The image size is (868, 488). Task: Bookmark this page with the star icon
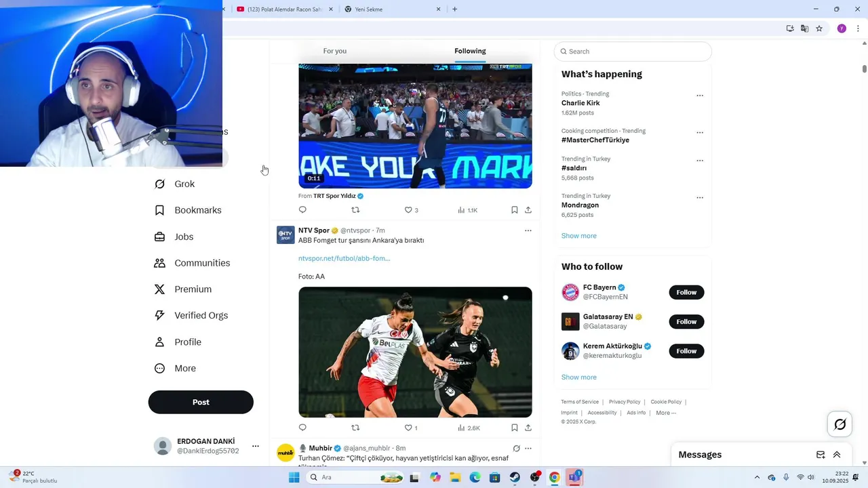tap(819, 28)
